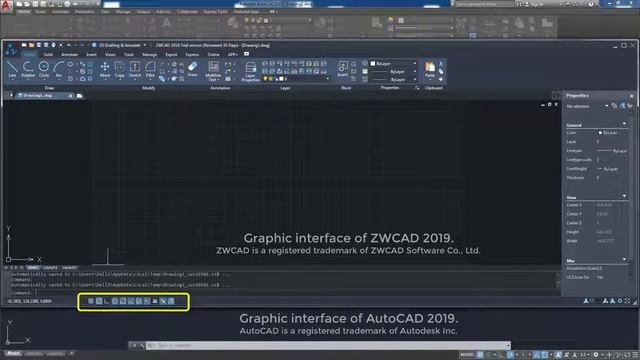Collapse the General section in Properties panel
The width and height of the screenshot is (640, 360).
coord(624,124)
